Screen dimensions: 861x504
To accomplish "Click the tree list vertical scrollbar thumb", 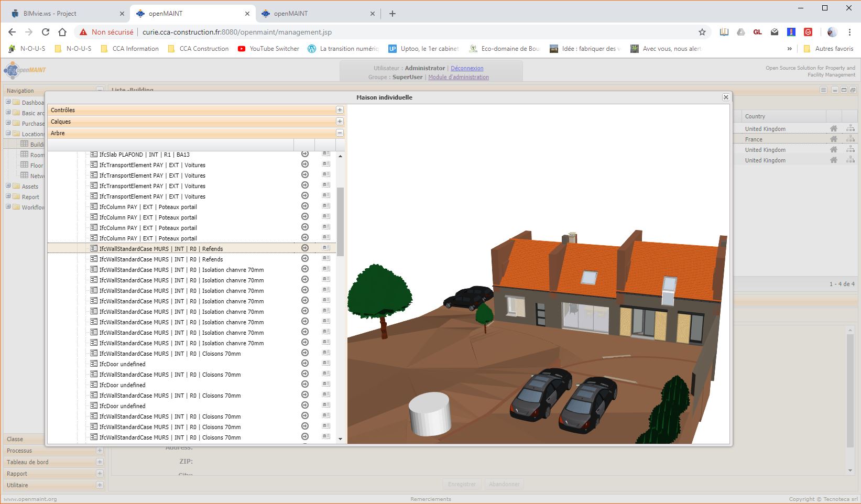I will pyautogui.click(x=340, y=221).
